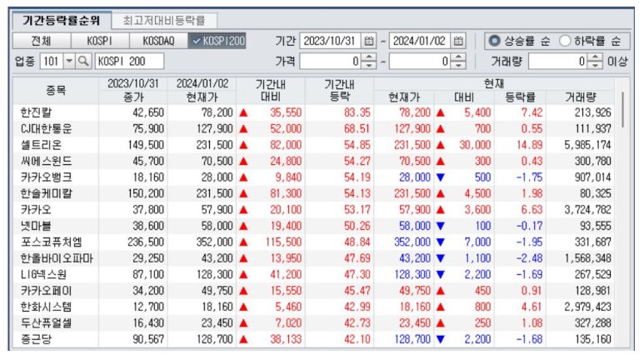644x360 pixels.
Task: Sort by 기간내 등락 column header
Action: (x=339, y=90)
